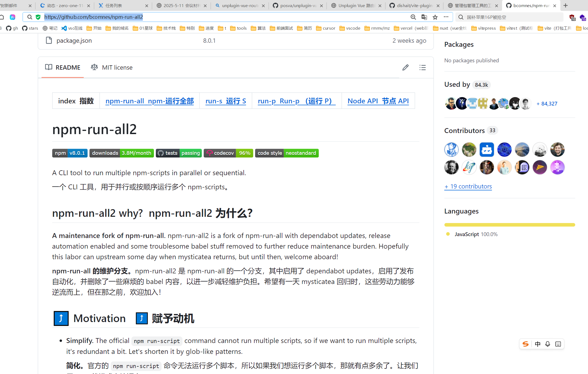Open the Used by heading link

tap(457, 85)
